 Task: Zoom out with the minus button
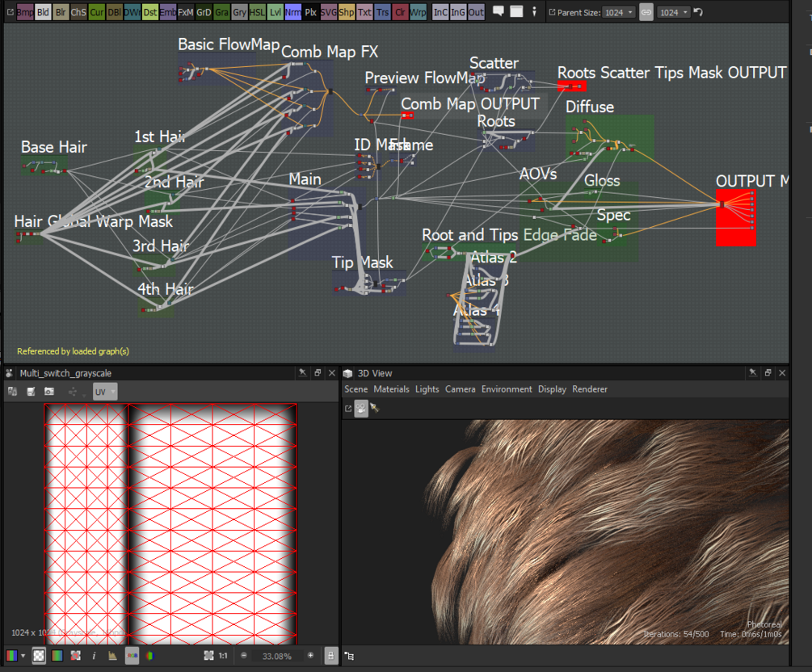coord(244,655)
